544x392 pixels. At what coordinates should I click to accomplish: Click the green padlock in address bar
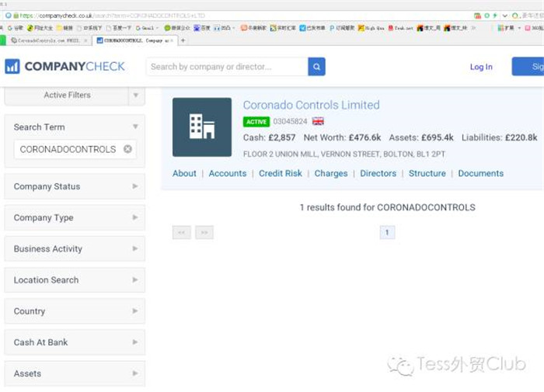click(16, 16)
